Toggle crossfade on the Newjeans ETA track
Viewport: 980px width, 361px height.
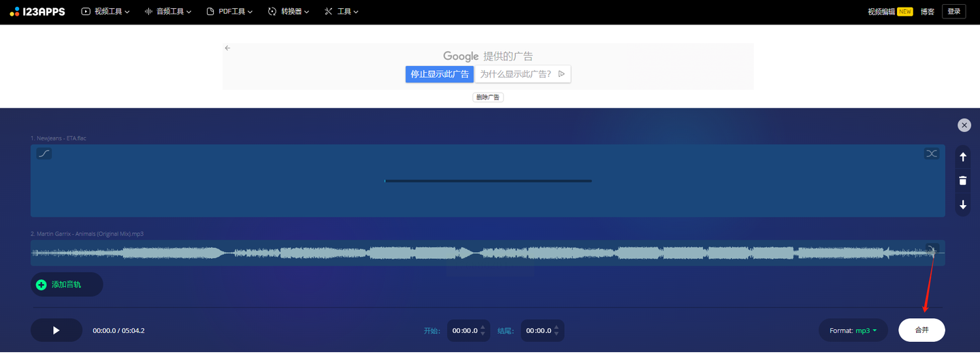[932, 154]
